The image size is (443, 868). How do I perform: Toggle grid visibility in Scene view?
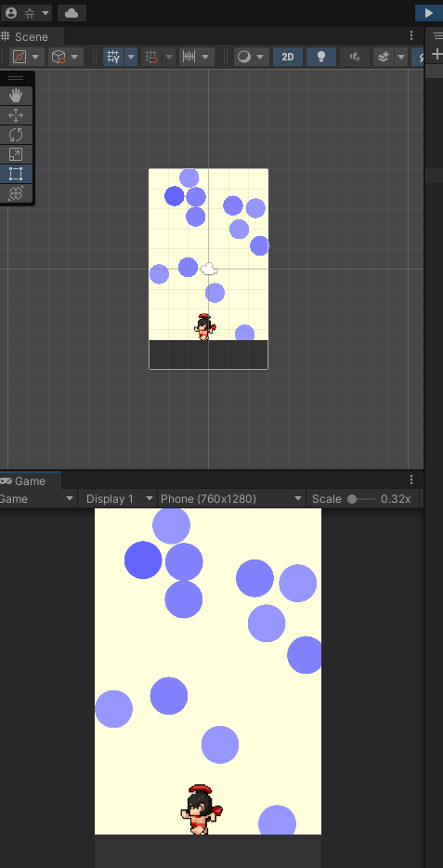point(113,57)
